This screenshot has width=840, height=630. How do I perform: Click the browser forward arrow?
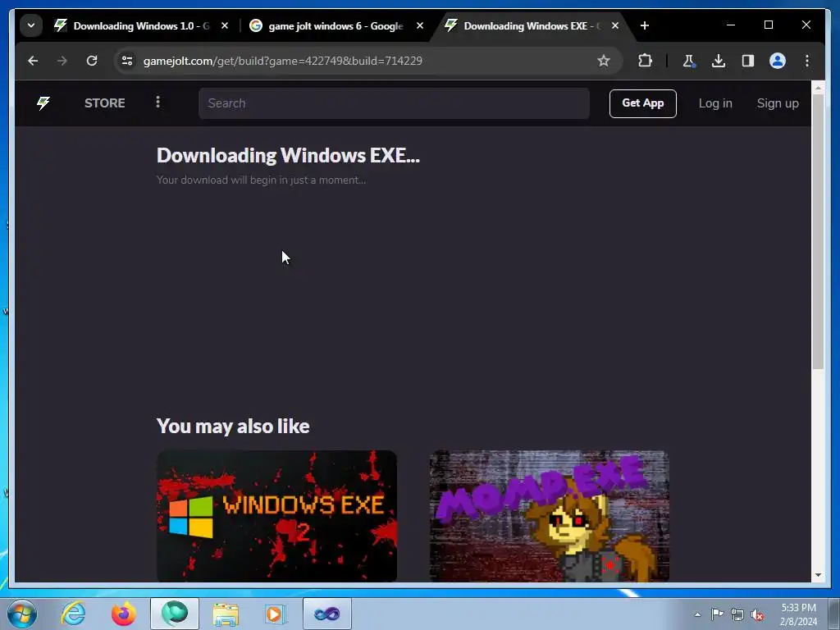(62, 61)
